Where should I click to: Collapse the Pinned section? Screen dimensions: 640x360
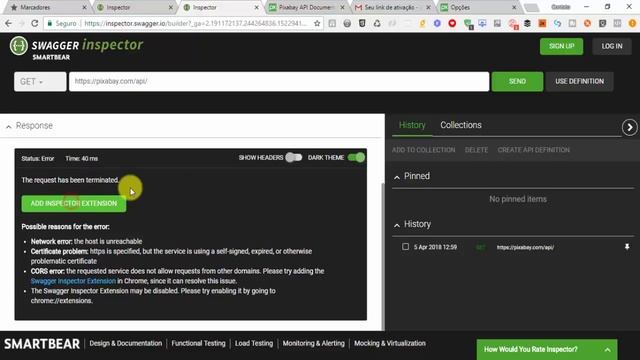tap(397, 177)
